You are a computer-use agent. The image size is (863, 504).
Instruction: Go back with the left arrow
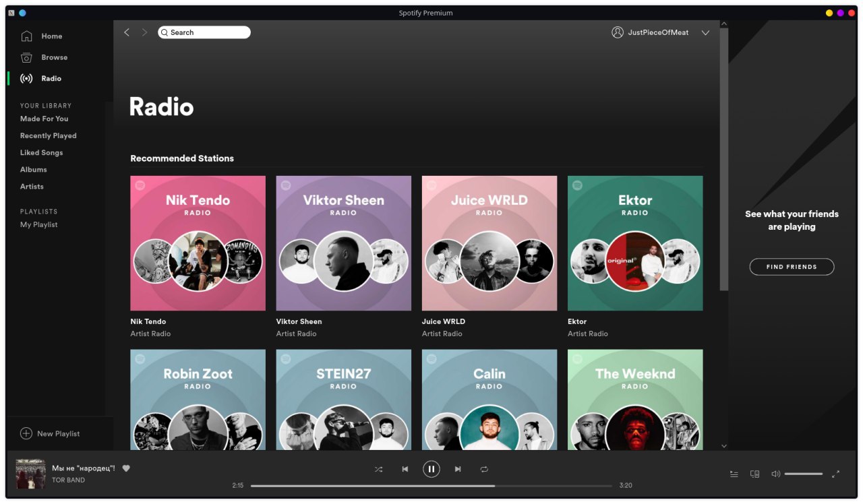127,32
